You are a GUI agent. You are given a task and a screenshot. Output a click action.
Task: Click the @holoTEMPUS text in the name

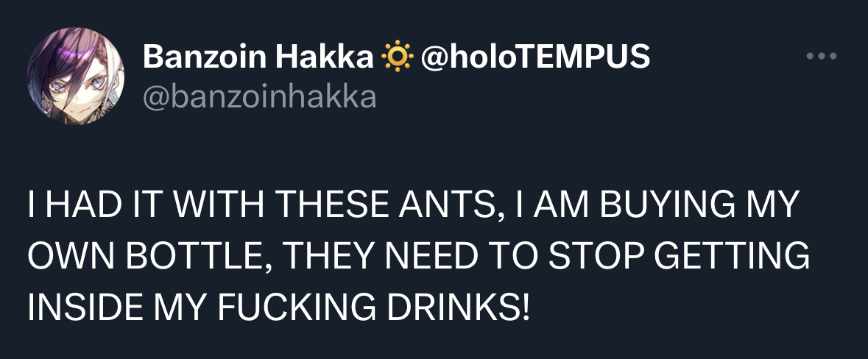pyautogui.click(x=534, y=57)
